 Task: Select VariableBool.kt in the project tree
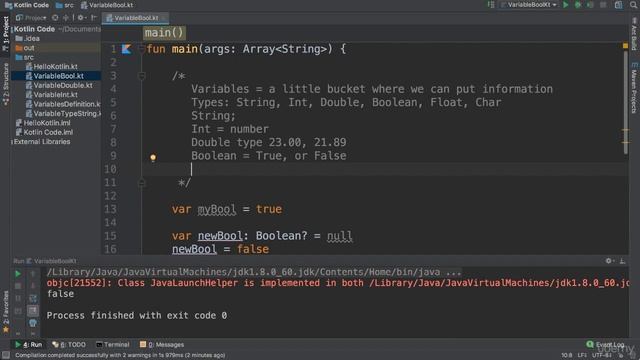[x=55, y=76]
